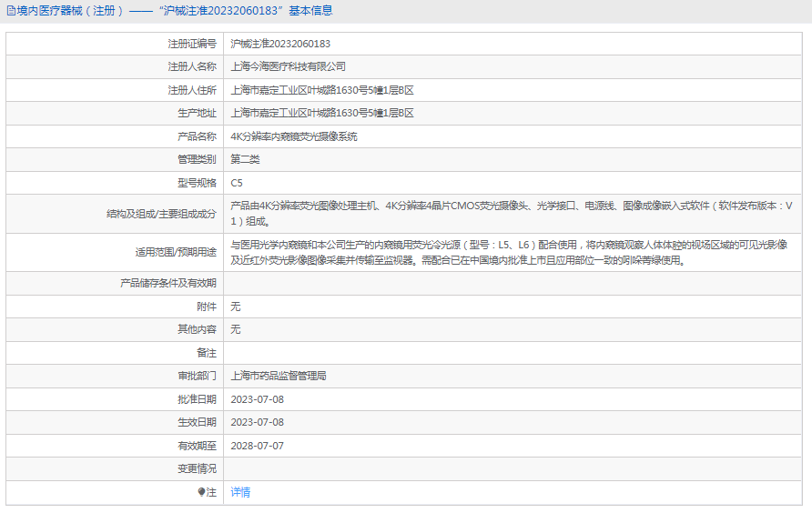
Task: Select the page title 境内医疗器械（注册）基本信息
Action: click(x=174, y=11)
